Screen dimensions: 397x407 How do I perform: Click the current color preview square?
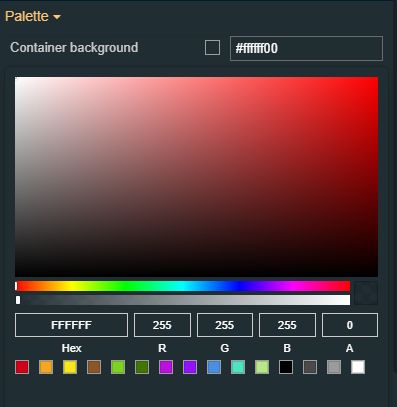click(366, 293)
